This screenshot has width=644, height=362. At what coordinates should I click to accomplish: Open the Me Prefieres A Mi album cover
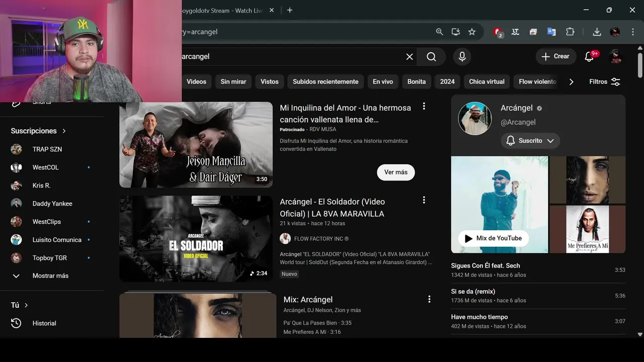click(588, 229)
